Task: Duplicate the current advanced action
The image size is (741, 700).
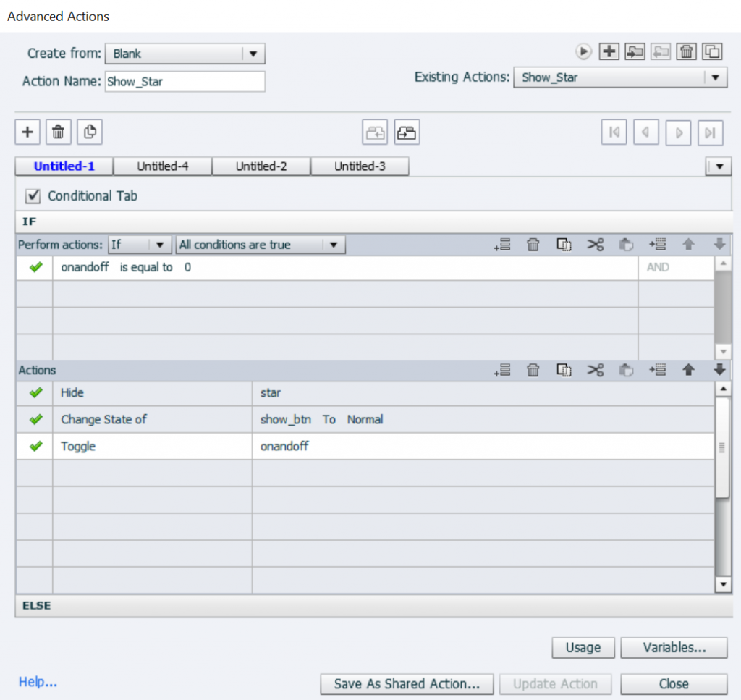Action: click(x=712, y=51)
